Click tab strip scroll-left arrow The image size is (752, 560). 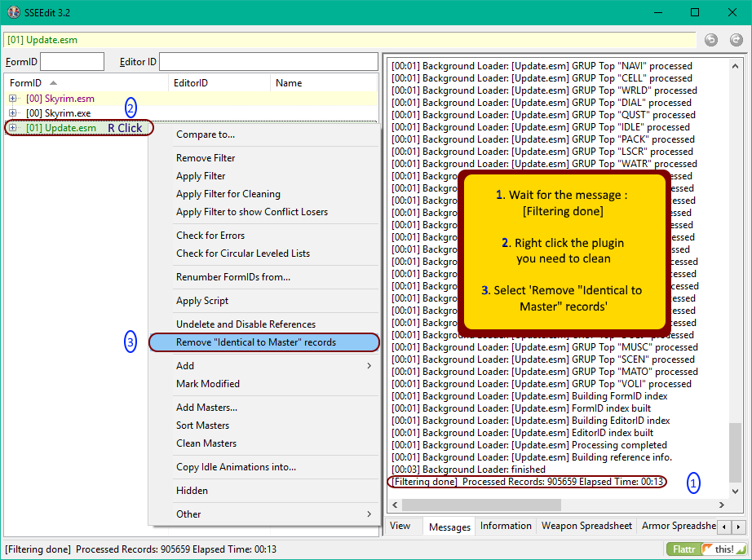pyautogui.click(x=723, y=527)
